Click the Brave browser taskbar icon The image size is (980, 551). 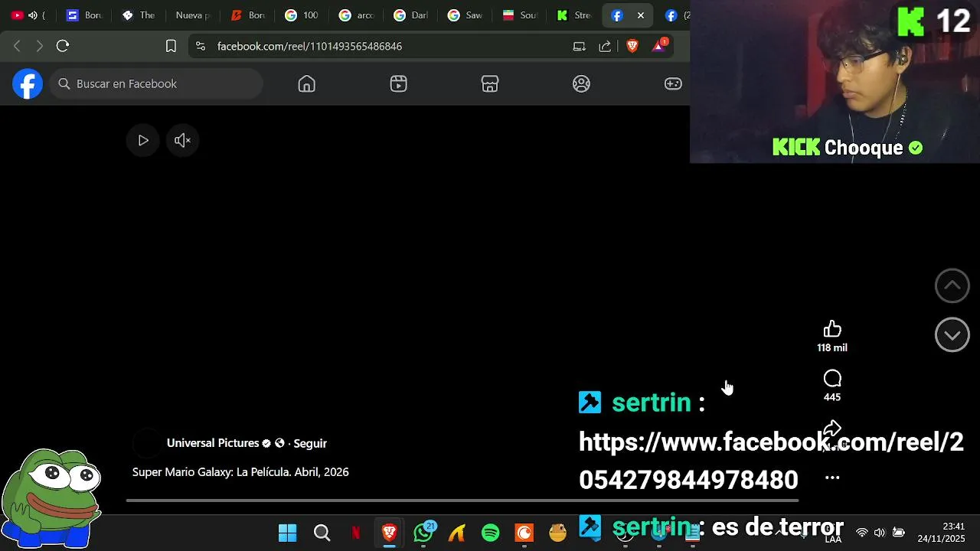point(390,533)
